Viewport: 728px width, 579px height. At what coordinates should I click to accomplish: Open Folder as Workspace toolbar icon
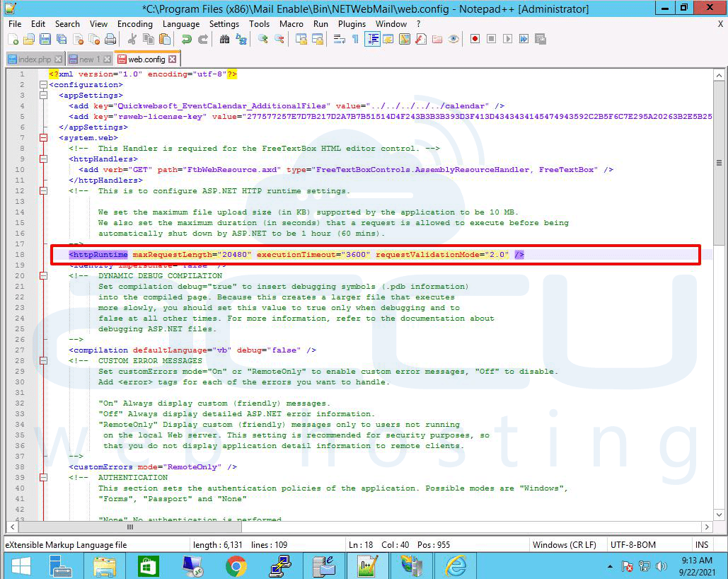click(x=437, y=40)
